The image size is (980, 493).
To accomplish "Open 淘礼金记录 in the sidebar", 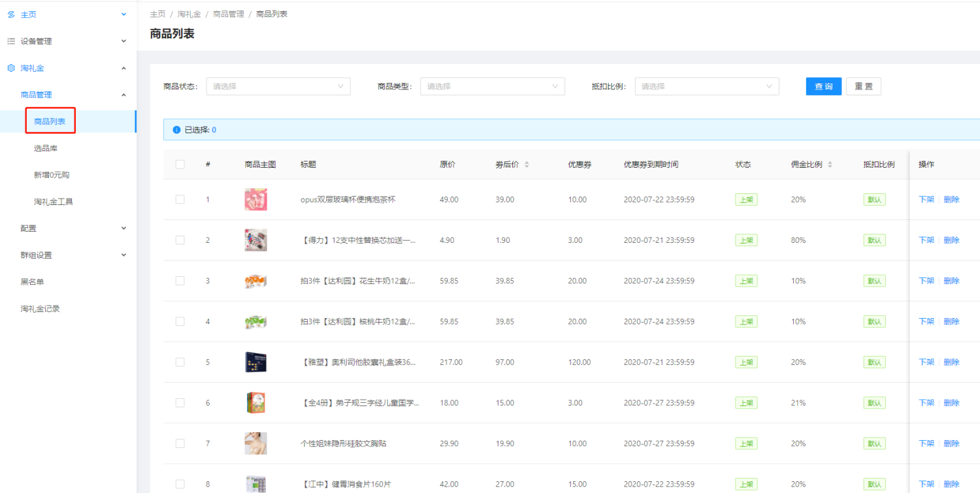I will [41, 309].
